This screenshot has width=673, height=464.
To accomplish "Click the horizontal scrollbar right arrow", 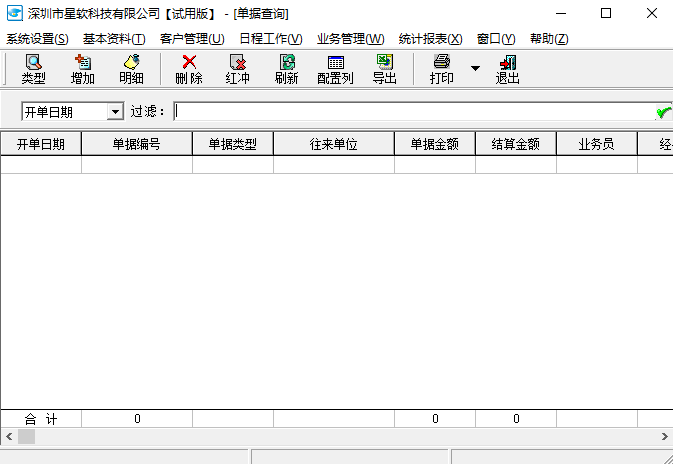I will (664, 437).
